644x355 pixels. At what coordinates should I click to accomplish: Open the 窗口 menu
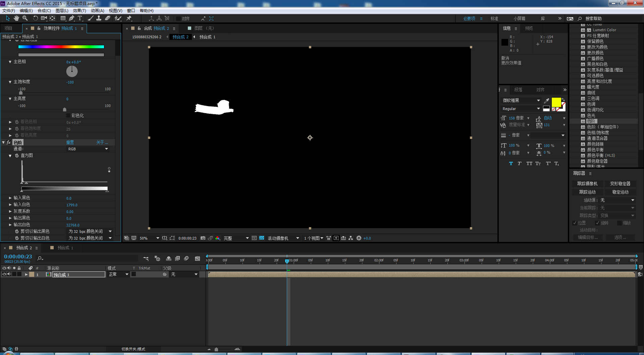131,11
